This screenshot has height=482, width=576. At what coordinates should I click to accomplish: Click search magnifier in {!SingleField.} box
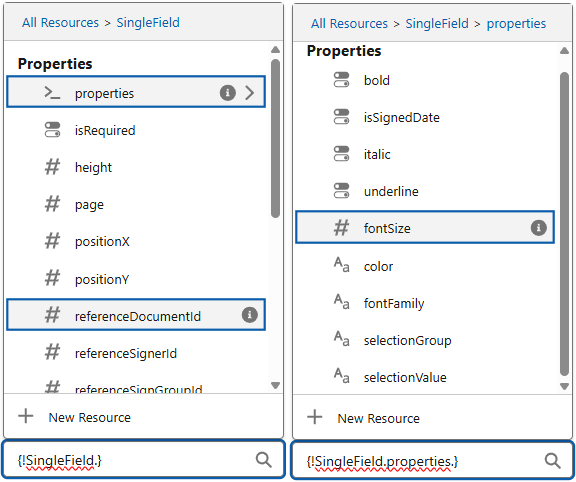(x=264, y=460)
